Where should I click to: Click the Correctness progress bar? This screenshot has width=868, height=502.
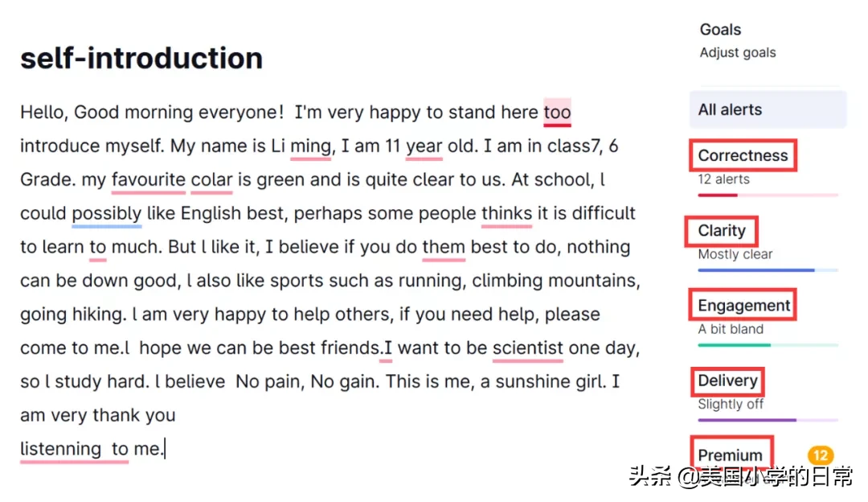(x=768, y=195)
